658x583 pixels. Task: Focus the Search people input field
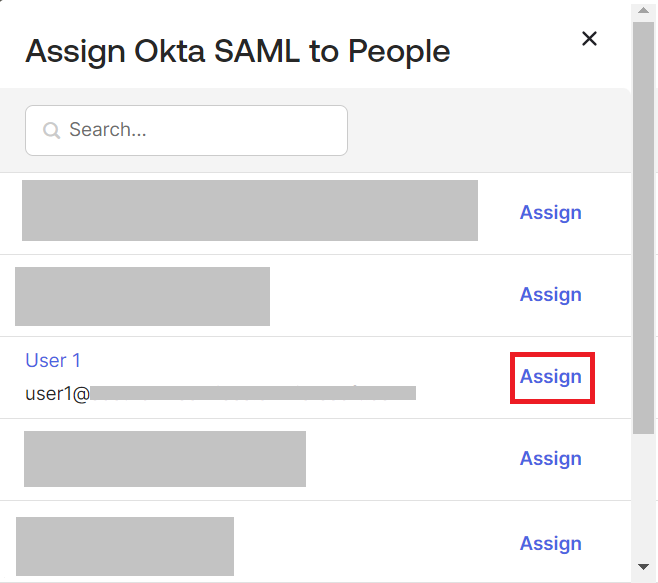[200, 131]
